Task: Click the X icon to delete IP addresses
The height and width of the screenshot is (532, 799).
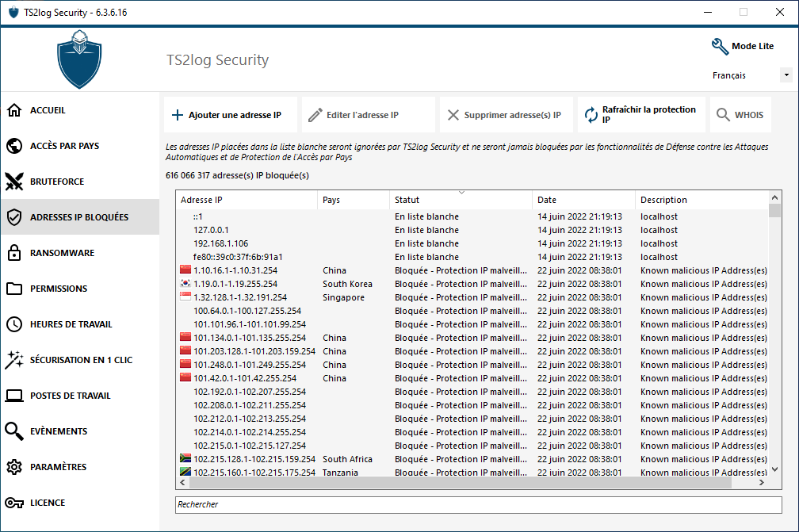Action: click(453, 115)
